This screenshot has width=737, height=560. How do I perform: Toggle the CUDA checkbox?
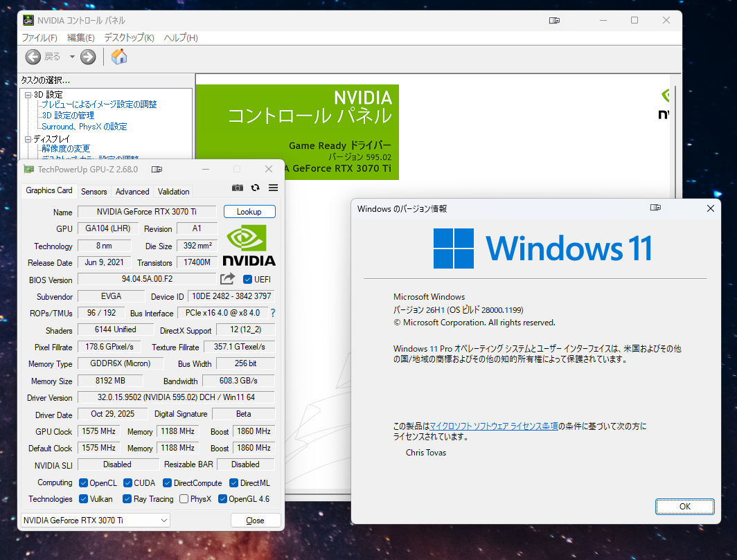tap(128, 483)
